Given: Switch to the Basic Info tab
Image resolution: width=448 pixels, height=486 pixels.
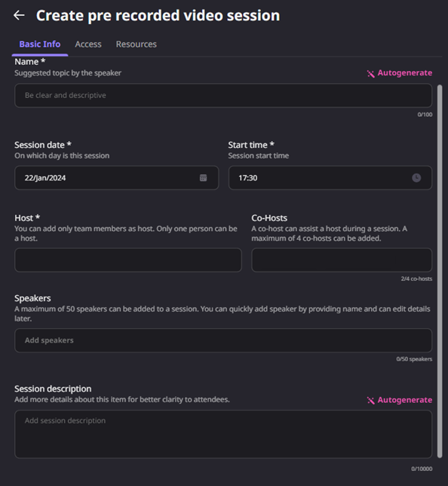Looking at the screenshot, I should (40, 45).
